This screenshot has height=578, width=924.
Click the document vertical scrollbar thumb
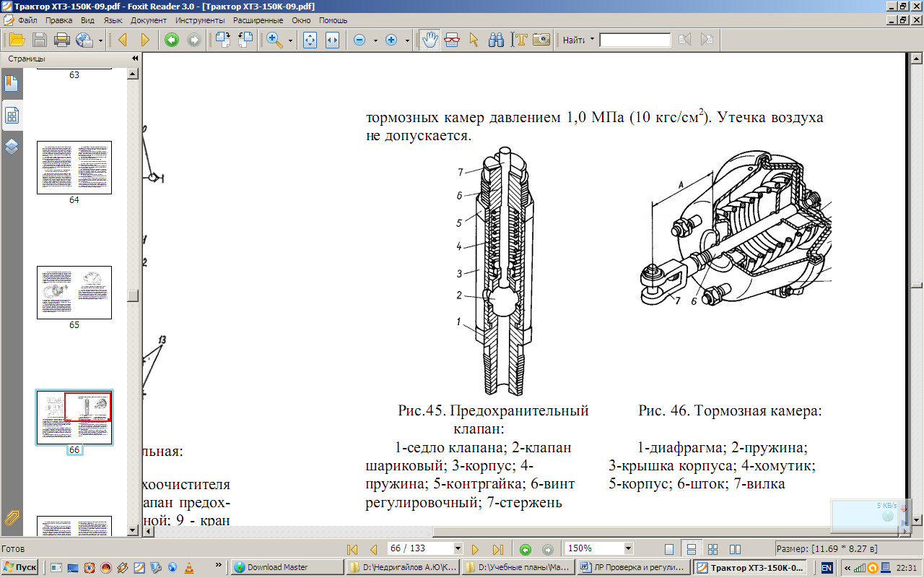[916, 284]
